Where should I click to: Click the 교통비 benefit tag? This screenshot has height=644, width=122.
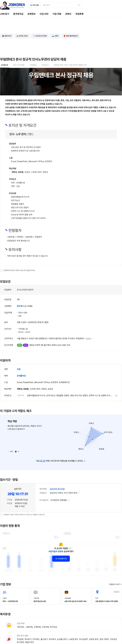coord(55,36)
